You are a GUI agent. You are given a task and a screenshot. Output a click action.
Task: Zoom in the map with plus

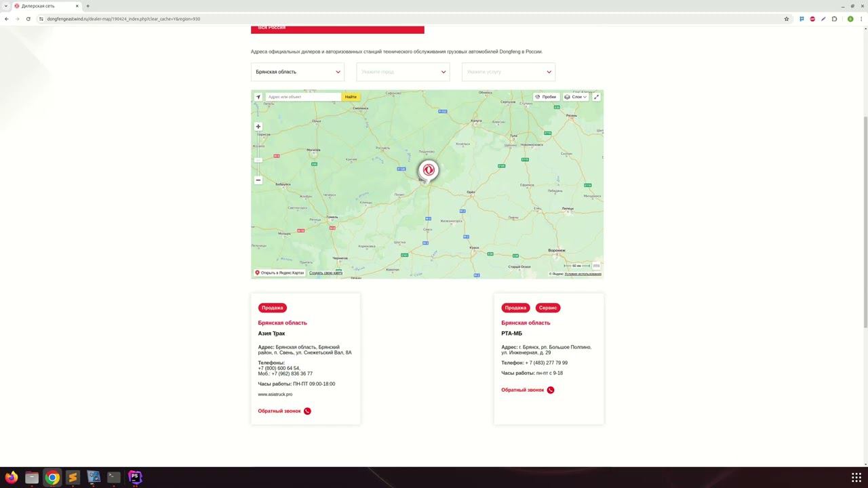258,127
